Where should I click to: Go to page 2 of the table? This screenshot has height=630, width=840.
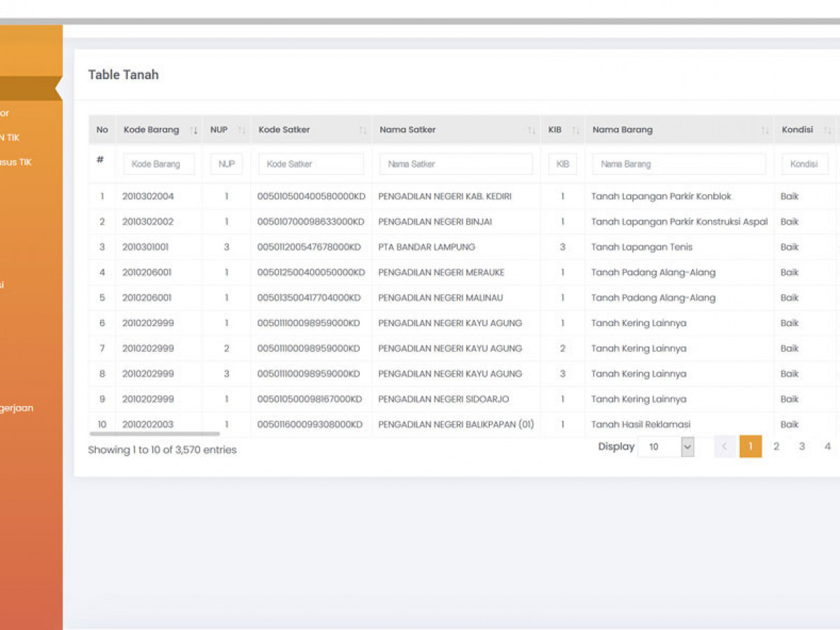(776, 447)
